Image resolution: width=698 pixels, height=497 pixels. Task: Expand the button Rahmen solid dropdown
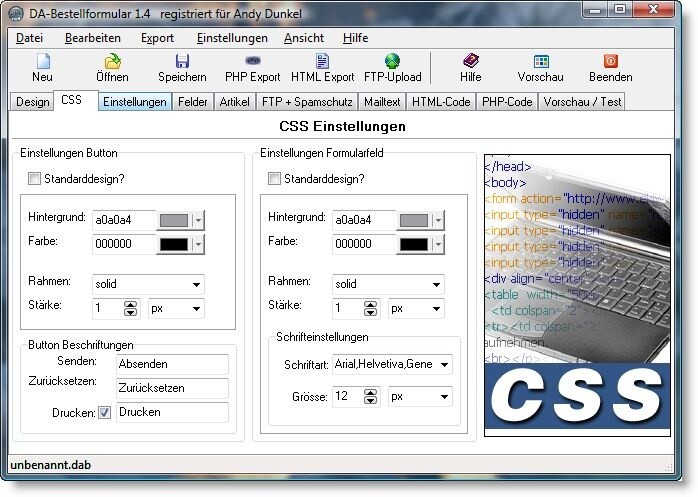tap(195, 284)
